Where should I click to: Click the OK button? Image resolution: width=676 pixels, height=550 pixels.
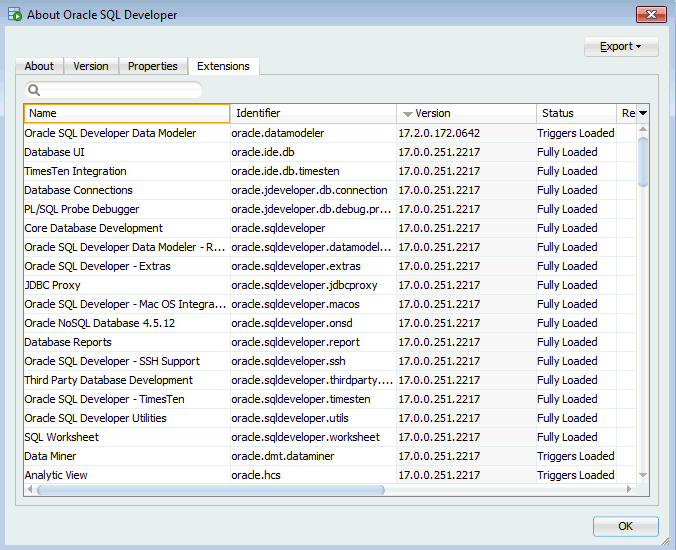point(626,526)
